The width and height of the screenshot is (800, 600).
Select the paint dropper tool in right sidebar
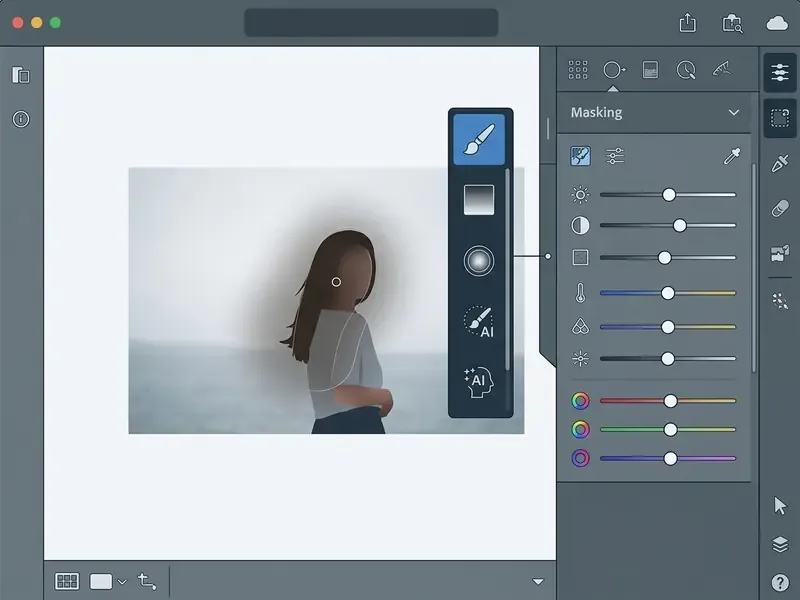pos(780,163)
